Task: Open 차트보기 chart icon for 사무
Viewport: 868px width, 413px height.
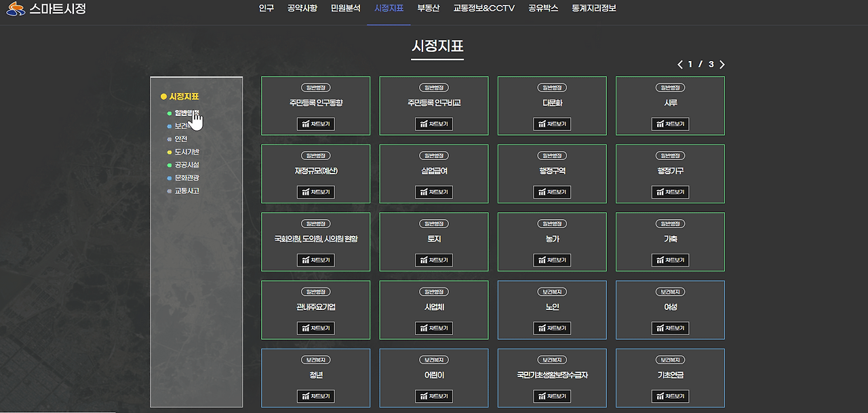Action: pos(670,124)
